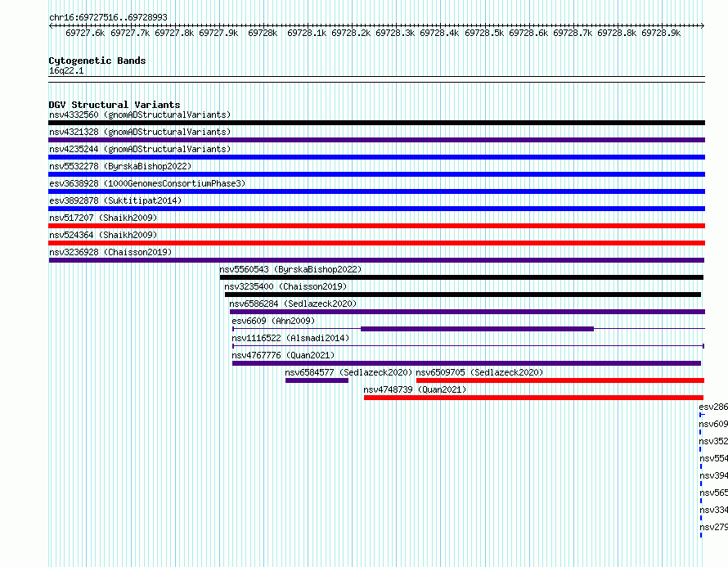
Task: Click the truncated nsv609 label at right edge
Action: (713, 424)
